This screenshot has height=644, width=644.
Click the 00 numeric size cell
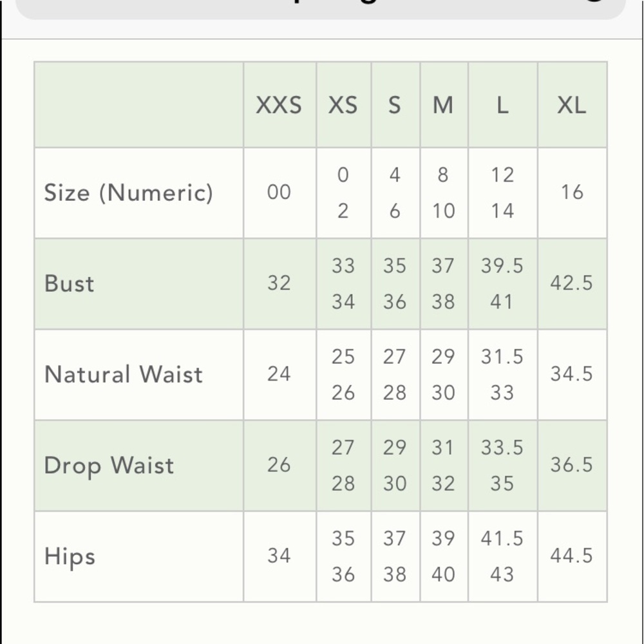279,192
